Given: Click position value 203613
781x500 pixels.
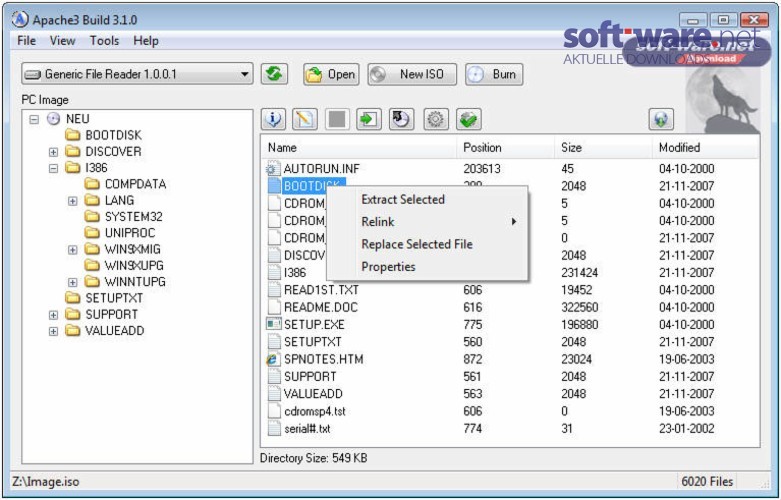Looking at the screenshot, I should pyautogui.click(x=482, y=169).
